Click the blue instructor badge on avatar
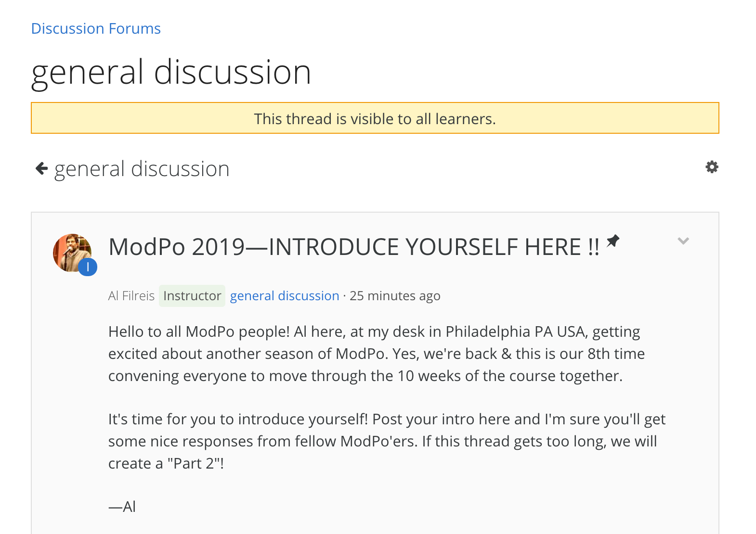 point(88,267)
